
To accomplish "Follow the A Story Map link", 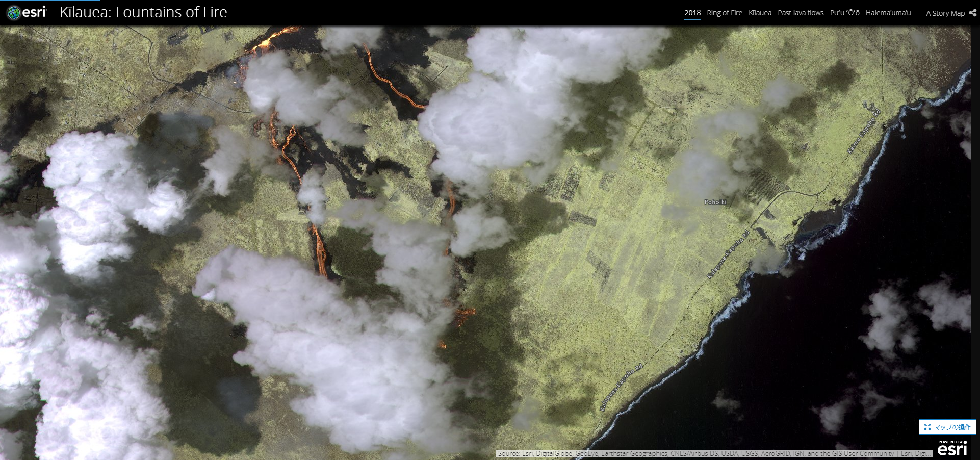I will coord(945,13).
